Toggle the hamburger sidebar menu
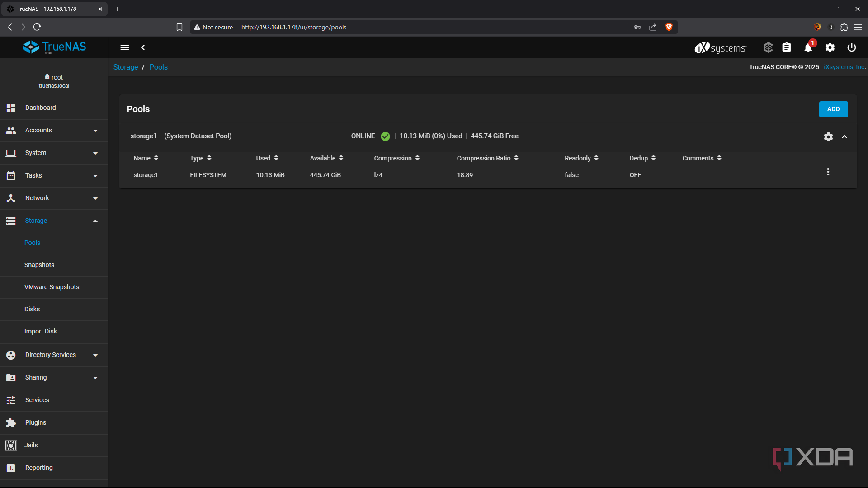The height and width of the screenshot is (488, 868). 125,47
